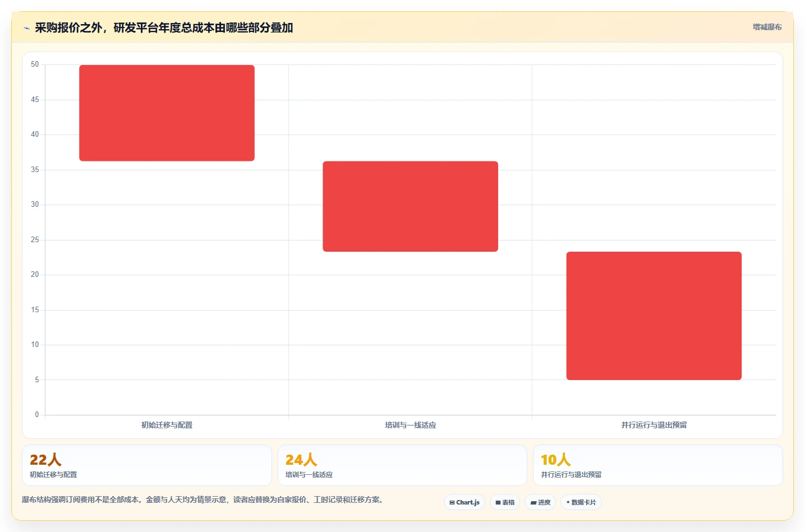Select the Chart.js tag chip
Screen dimensions: 805x532
(x=464, y=502)
